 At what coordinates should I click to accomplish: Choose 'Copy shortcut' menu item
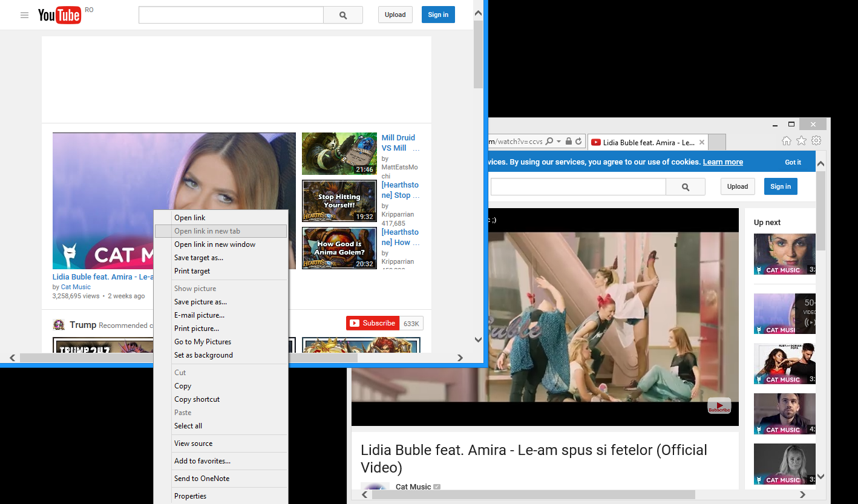[221, 399]
